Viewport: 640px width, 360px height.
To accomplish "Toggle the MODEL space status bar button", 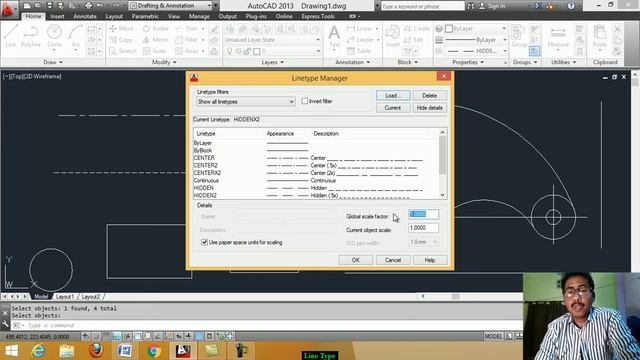I will coord(493,336).
